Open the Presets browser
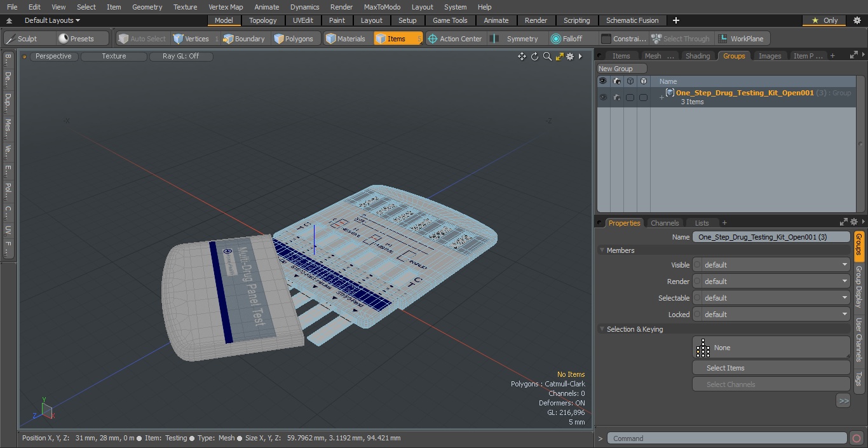This screenshot has height=448, width=868. pos(83,39)
